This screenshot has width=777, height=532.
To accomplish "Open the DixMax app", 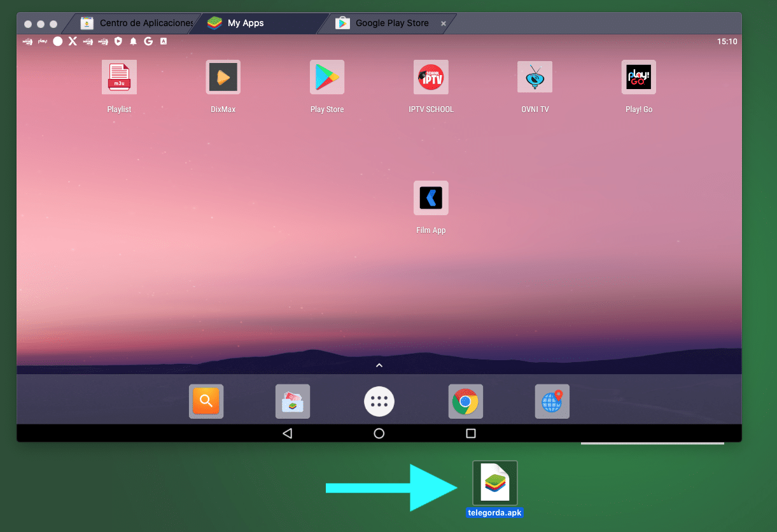I will click(223, 76).
